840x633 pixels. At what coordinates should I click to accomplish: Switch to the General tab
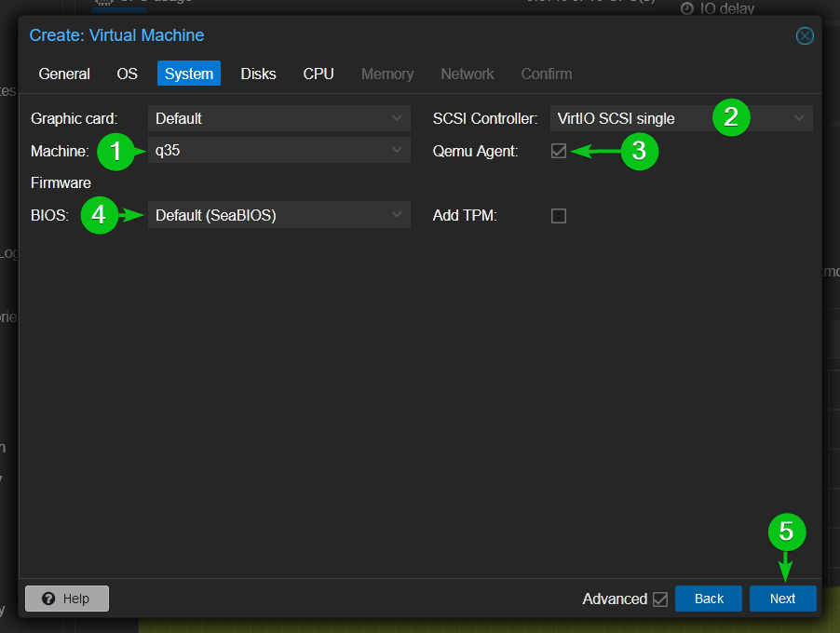[64, 74]
